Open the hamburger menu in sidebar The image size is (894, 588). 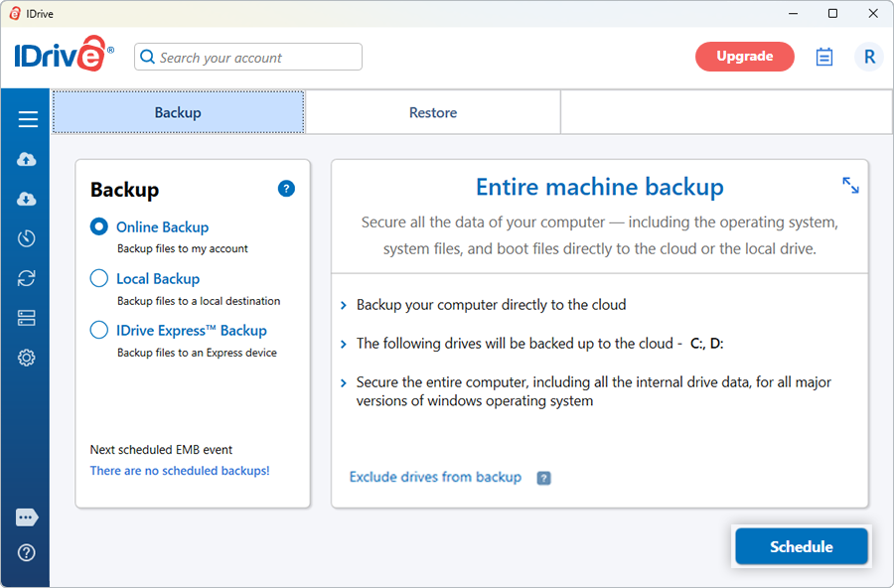(28, 119)
